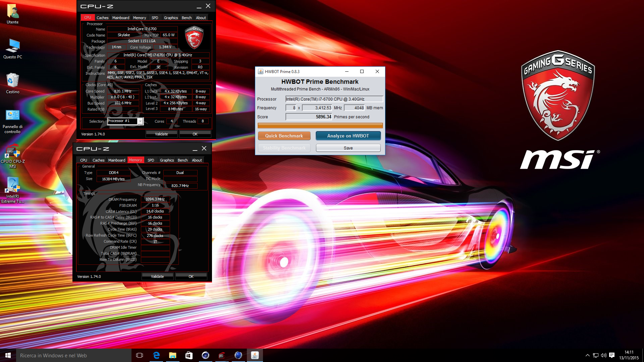644x362 pixels.
Task: Click the Score field showing 5896.34
Action: pos(309,117)
